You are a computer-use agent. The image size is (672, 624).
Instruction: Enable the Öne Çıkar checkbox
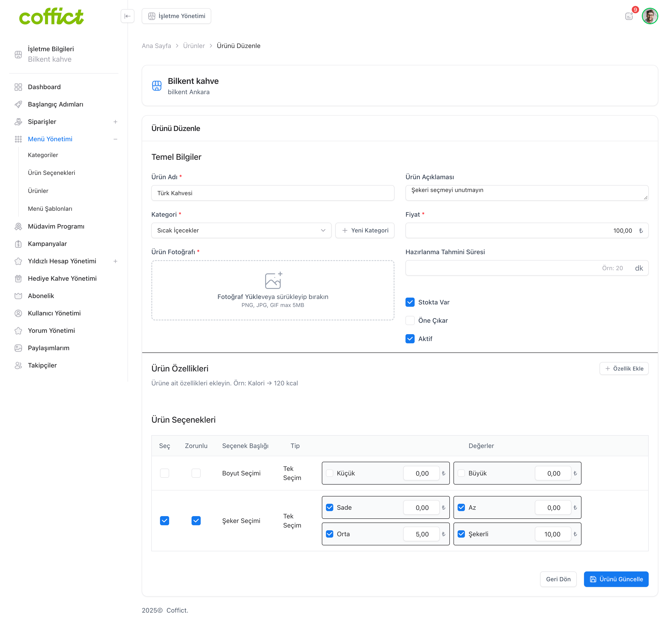pyautogui.click(x=410, y=320)
